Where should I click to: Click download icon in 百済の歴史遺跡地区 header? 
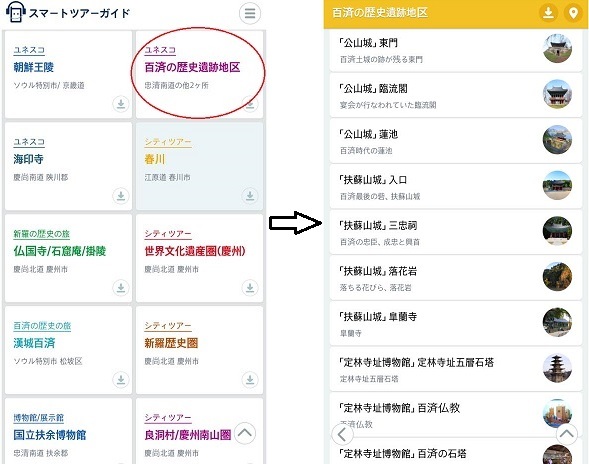[548, 13]
